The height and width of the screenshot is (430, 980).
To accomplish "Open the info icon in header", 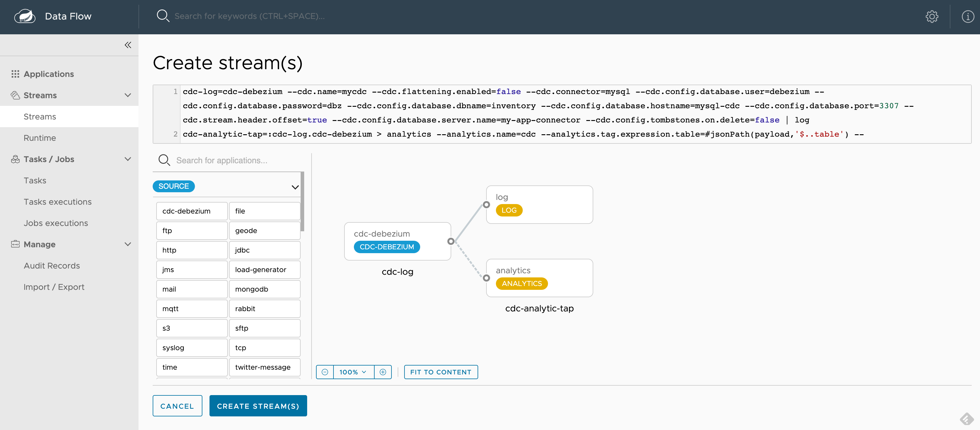I will [968, 16].
